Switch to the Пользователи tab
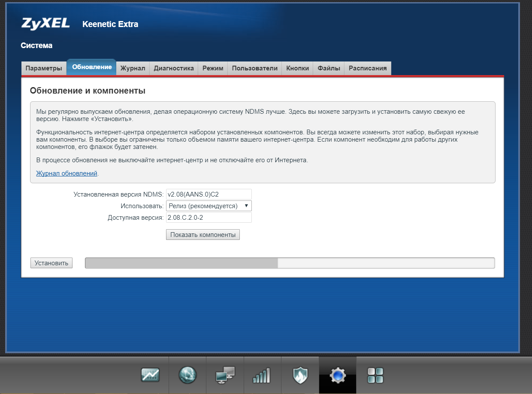The image size is (532, 394). [x=254, y=68]
